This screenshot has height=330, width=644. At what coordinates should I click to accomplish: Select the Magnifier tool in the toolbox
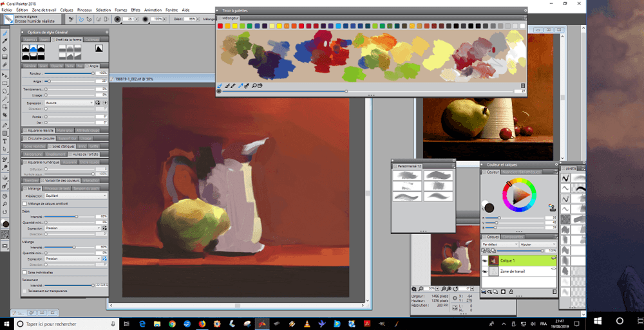[5, 204]
